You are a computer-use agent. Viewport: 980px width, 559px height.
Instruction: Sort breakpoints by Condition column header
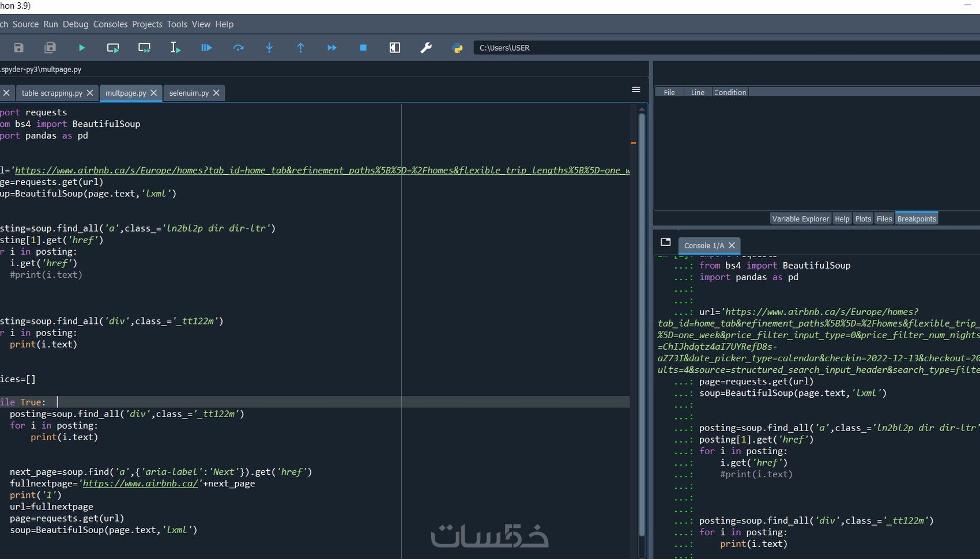730,92
